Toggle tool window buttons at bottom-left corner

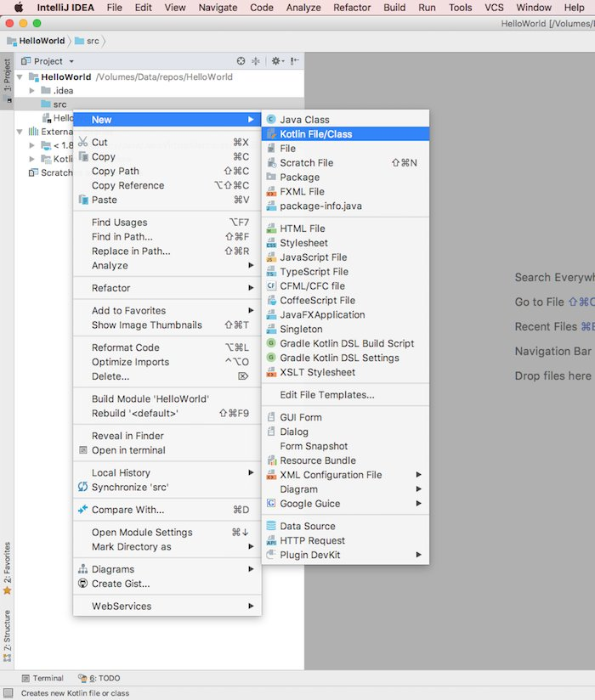click(x=8, y=692)
